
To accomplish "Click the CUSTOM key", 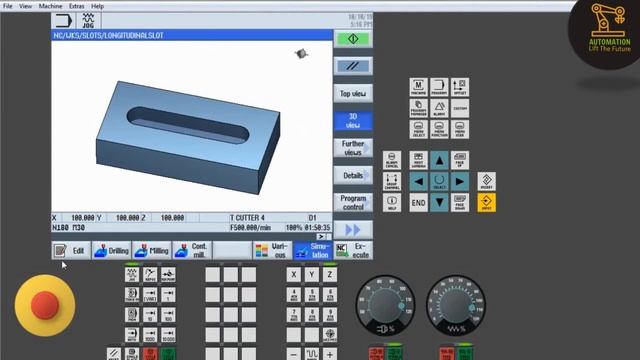I will pyautogui.click(x=460, y=108).
